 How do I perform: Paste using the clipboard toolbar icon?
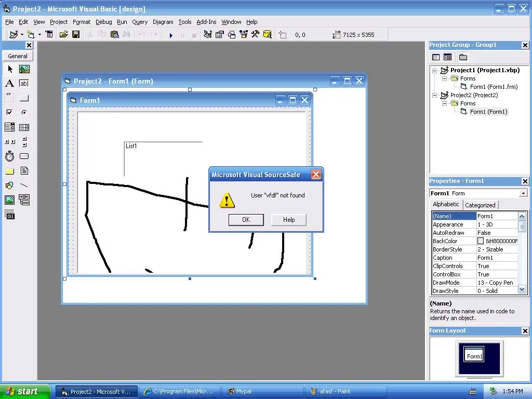point(114,35)
